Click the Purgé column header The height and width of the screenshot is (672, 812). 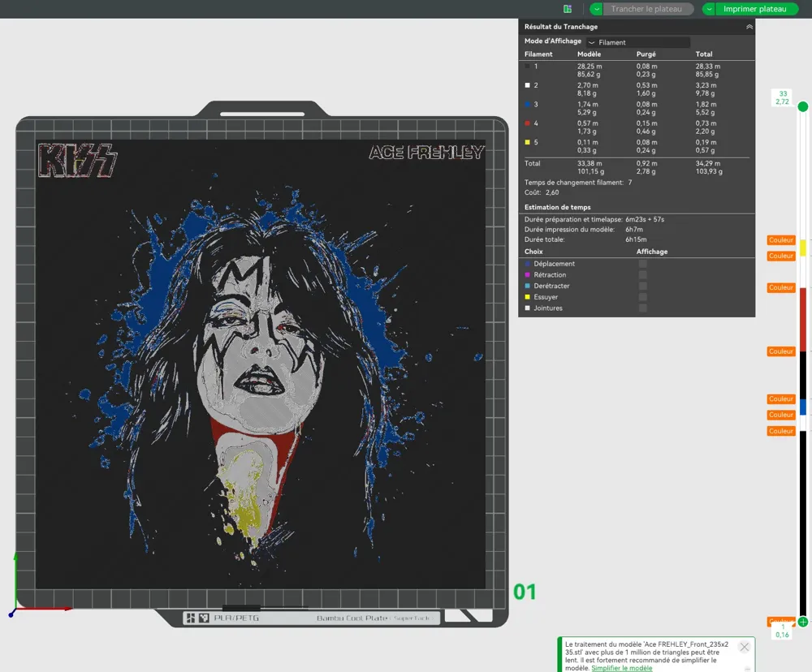click(x=646, y=54)
